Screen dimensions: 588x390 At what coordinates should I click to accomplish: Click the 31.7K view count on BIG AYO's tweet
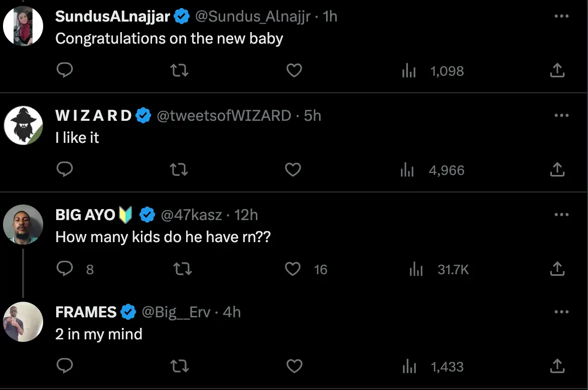[x=453, y=269]
